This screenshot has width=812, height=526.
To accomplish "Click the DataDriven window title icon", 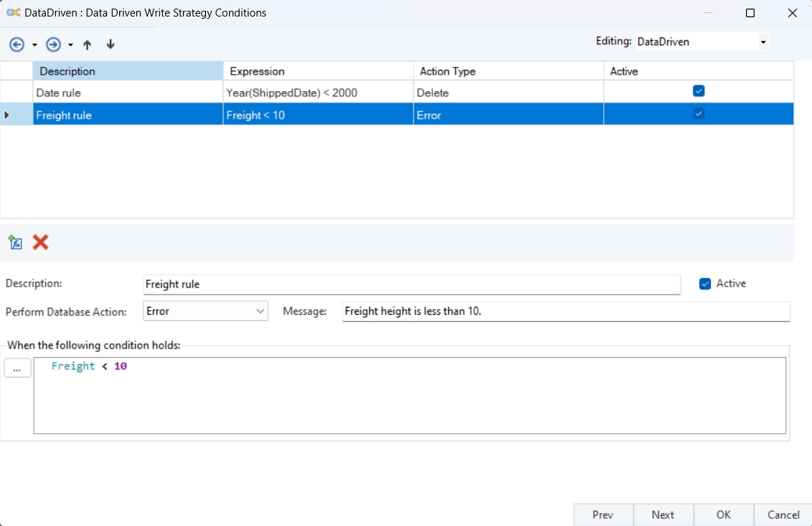I will 13,13.
